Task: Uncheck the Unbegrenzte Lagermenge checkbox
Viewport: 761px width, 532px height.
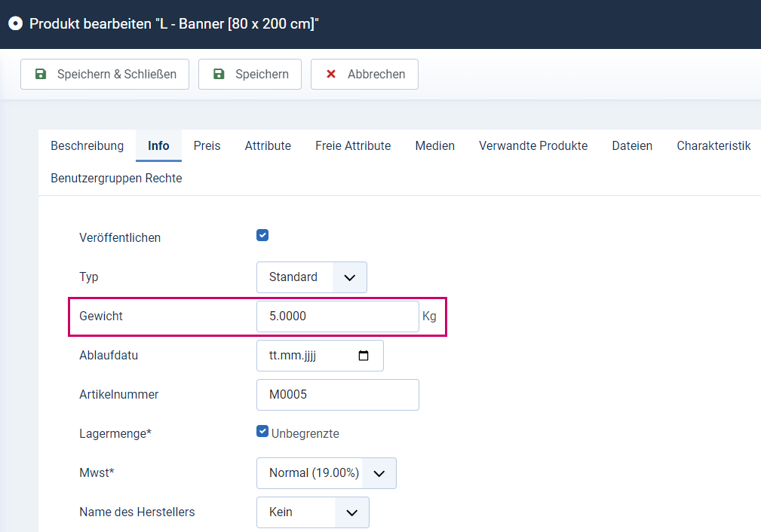Action: coord(262,431)
